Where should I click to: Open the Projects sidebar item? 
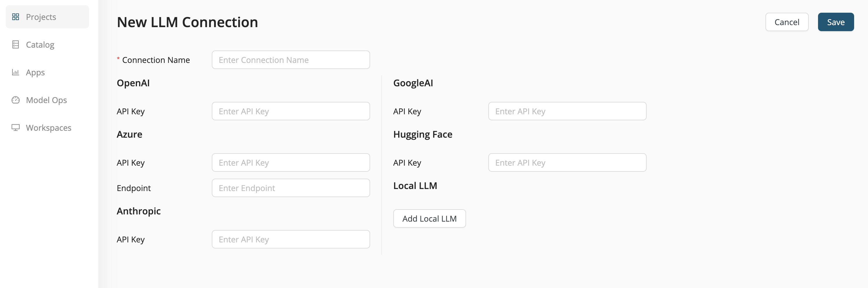point(47,17)
